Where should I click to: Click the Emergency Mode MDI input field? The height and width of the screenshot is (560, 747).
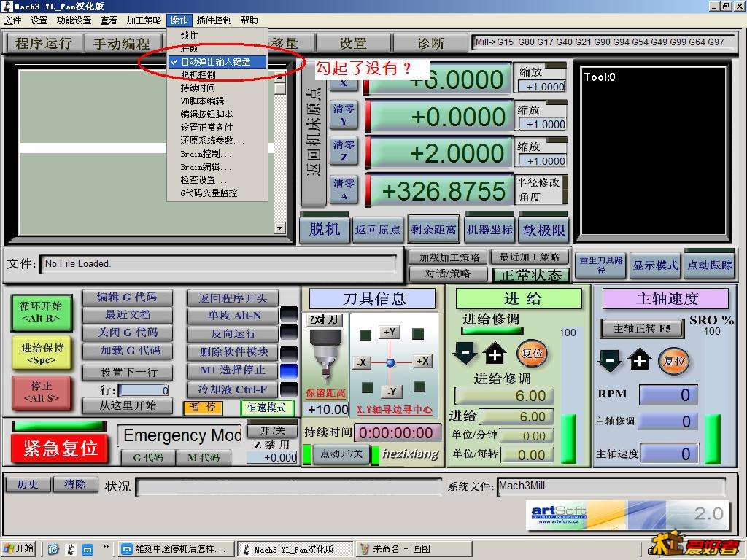(179, 435)
